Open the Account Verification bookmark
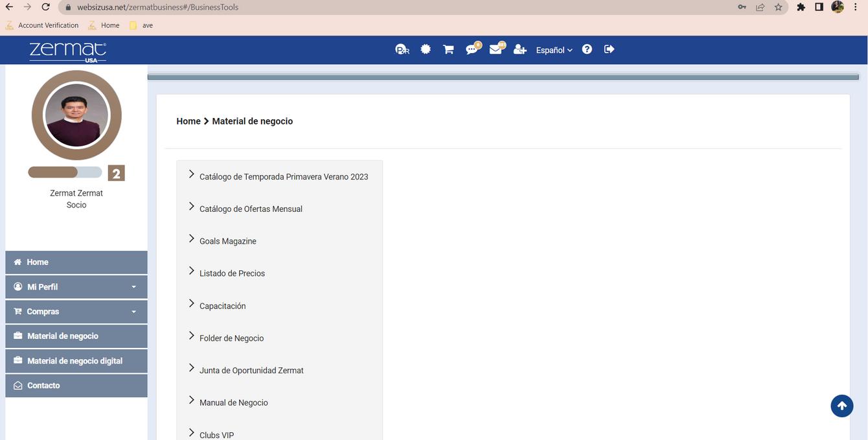Image resolution: width=868 pixels, height=440 pixels. click(x=42, y=25)
